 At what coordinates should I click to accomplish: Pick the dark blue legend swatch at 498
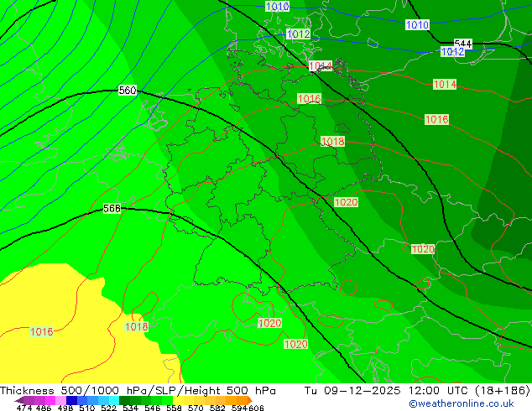(x=71, y=400)
